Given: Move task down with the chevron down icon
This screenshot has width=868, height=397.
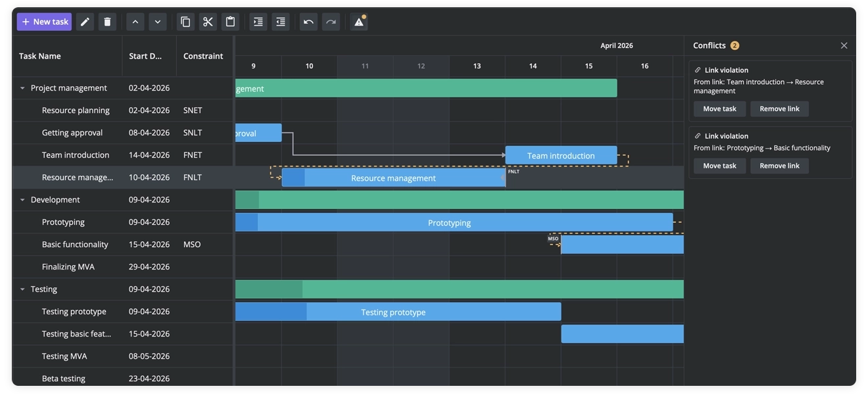Looking at the screenshot, I should click(x=157, y=22).
